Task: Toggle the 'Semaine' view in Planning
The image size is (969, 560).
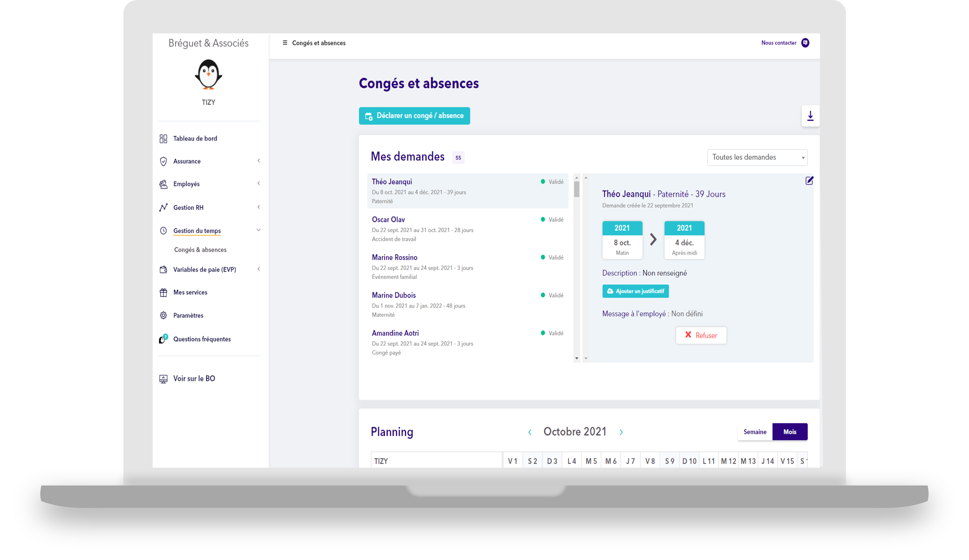Action: 755,431
